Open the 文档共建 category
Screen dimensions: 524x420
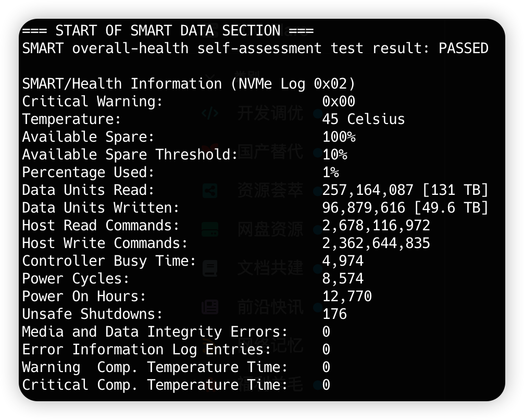270,268
